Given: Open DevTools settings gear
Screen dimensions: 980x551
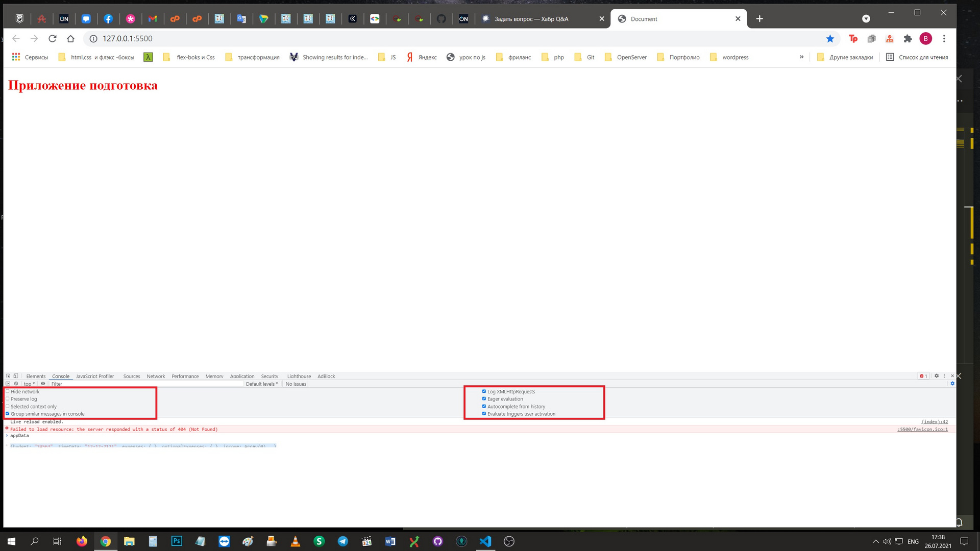Looking at the screenshot, I should point(937,376).
